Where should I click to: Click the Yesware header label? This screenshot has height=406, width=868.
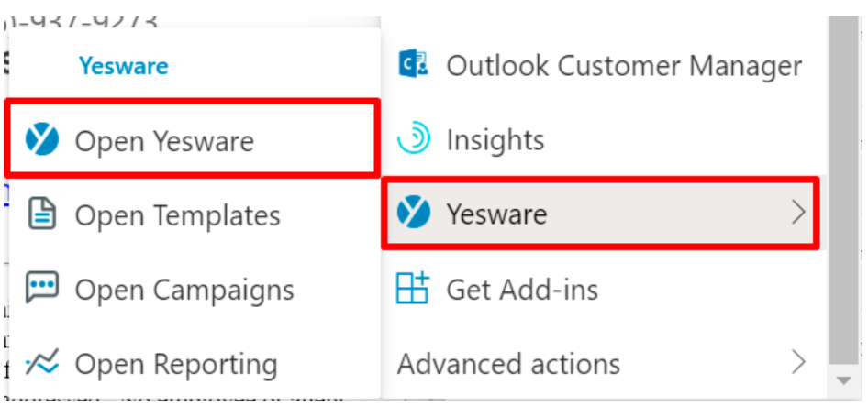coord(124,66)
